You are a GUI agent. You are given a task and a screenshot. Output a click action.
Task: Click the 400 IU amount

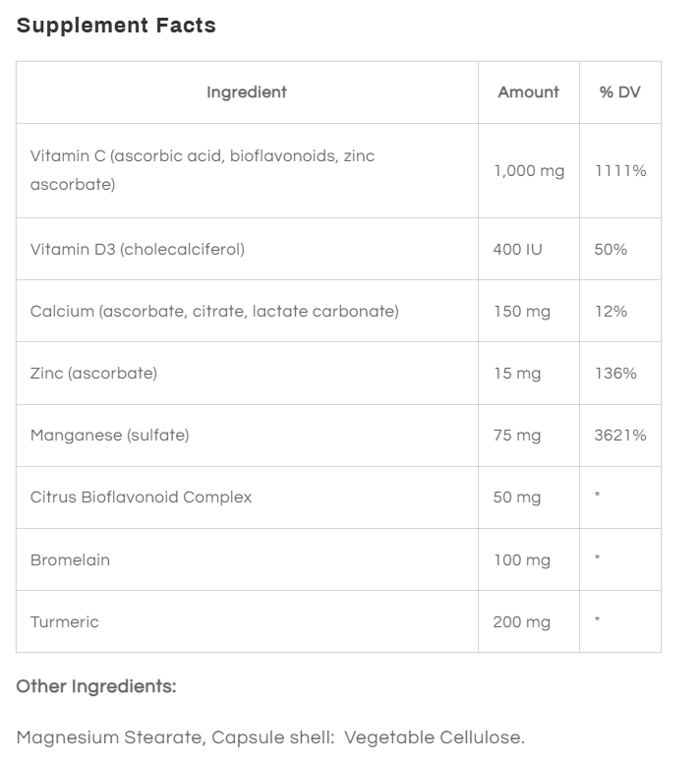(x=517, y=250)
